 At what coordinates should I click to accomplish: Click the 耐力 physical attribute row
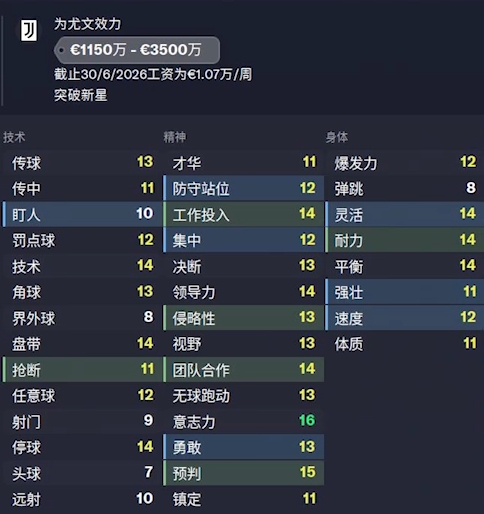(405, 240)
